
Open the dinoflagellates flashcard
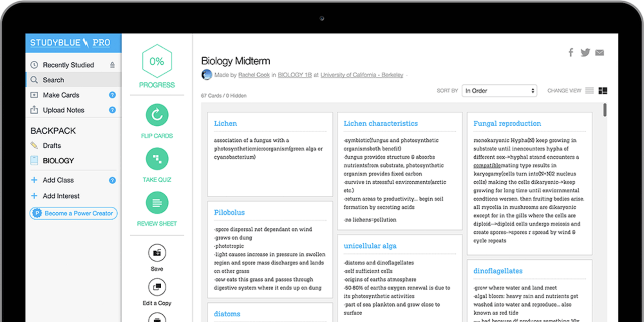[530, 291]
